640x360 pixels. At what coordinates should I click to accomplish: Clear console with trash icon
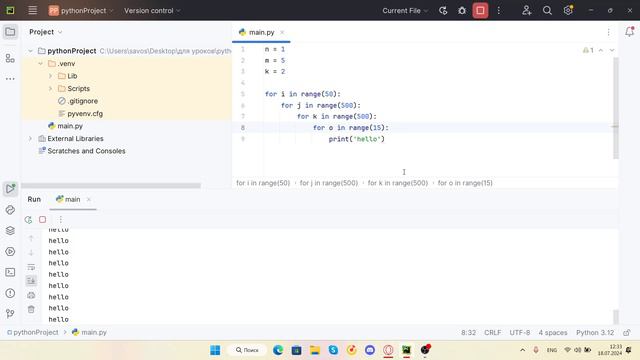click(31, 309)
